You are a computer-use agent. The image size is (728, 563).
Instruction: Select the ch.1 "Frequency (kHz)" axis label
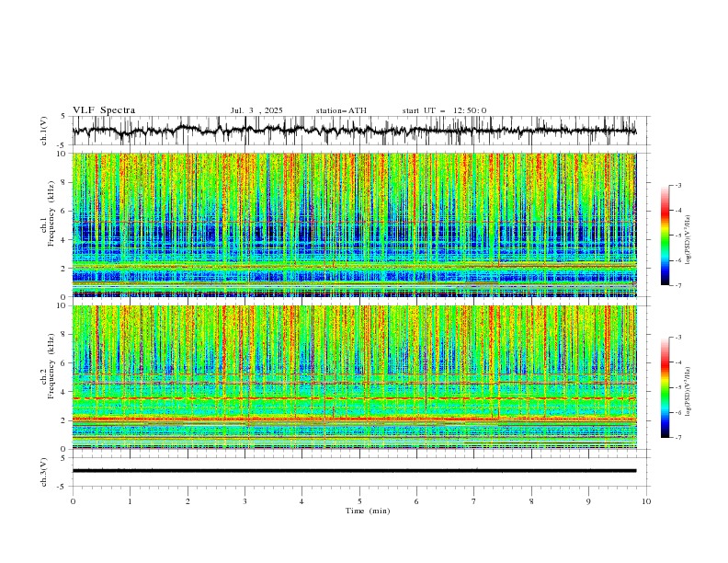point(51,213)
